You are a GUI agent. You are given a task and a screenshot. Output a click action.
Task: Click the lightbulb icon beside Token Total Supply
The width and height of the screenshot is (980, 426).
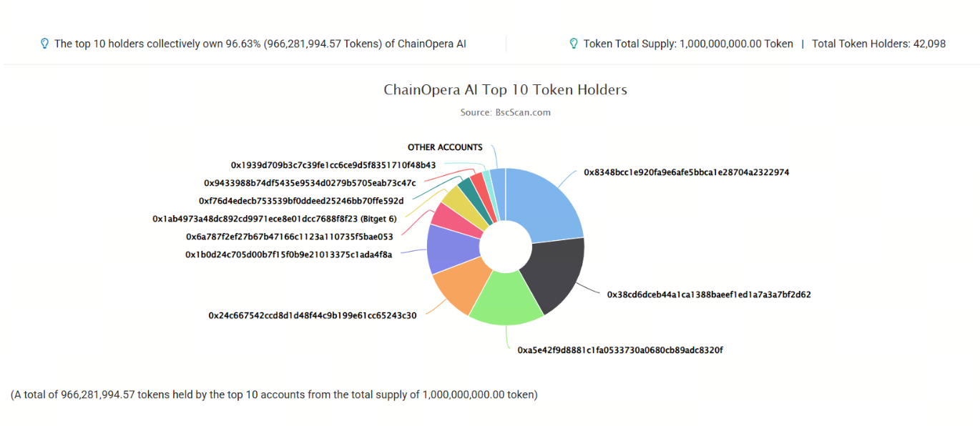(573, 44)
